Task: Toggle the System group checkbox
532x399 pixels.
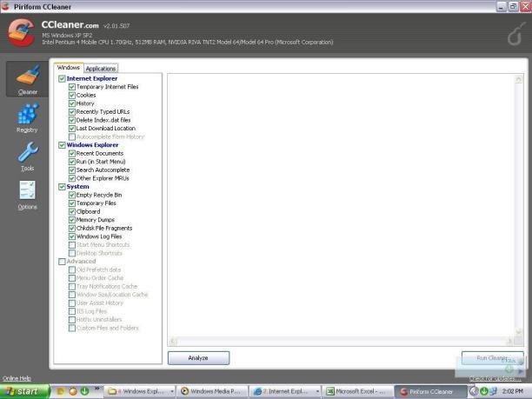Action: click(62, 187)
